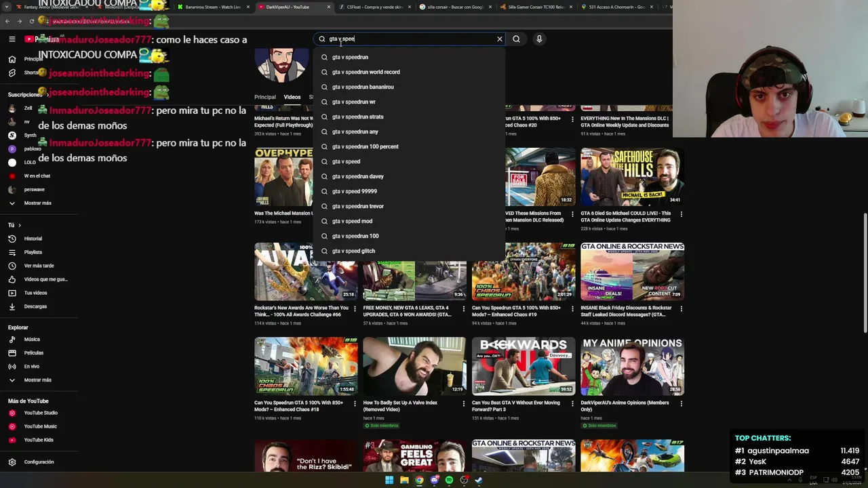Open the YouTube hamburger guide menu
The image size is (868, 488).
tap(12, 39)
